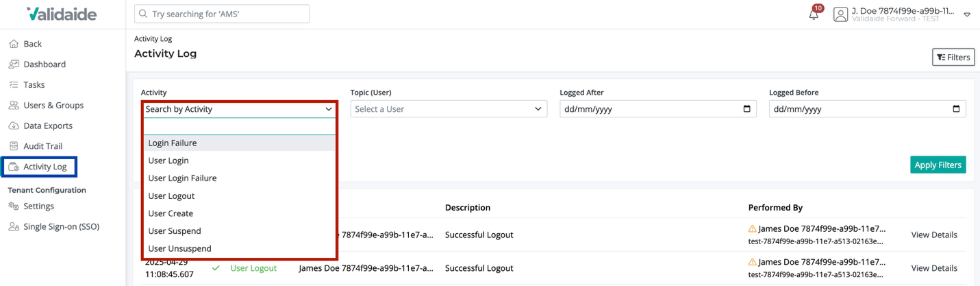Image resolution: width=980 pixels, height=286 pixels.
Task: Select Login Failure from activity list
Action: 239,143
